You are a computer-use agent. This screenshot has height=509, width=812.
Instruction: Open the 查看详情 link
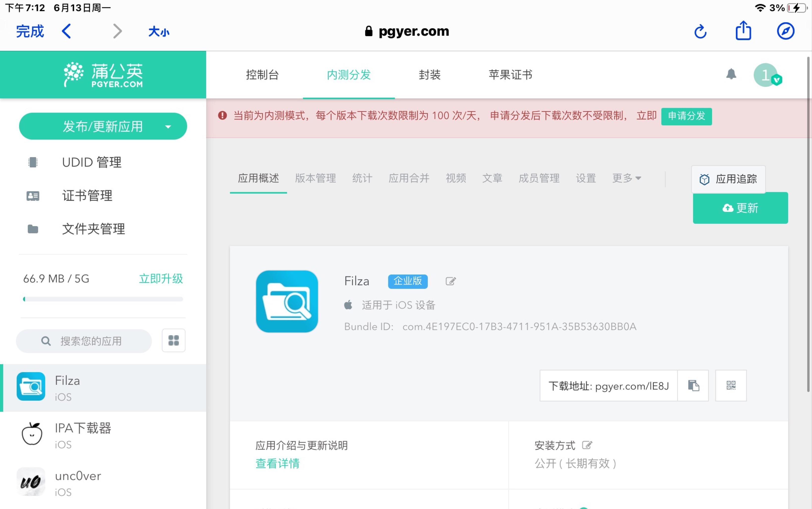(x=278, y=464)
